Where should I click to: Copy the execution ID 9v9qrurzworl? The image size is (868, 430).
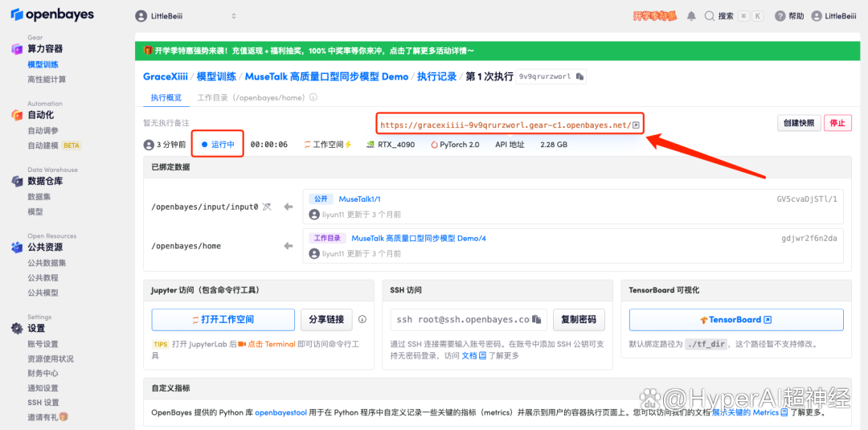tap(579, 77)
